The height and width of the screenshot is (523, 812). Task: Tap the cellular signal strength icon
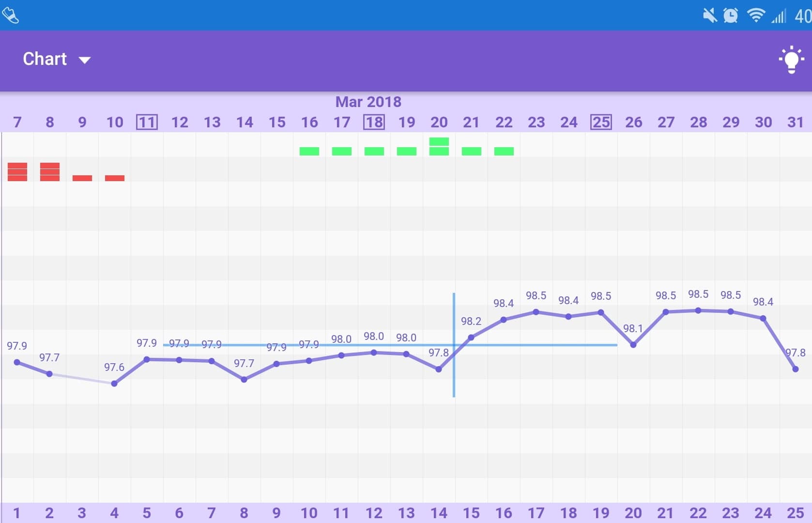[x=779, y=16]
